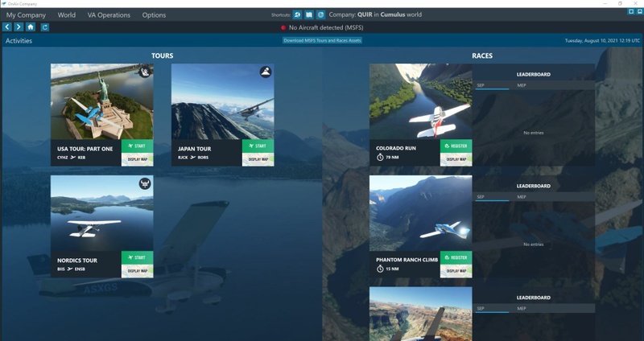
Task: Display map for Phantom Ranch Climb
Action: pos(456,271)
